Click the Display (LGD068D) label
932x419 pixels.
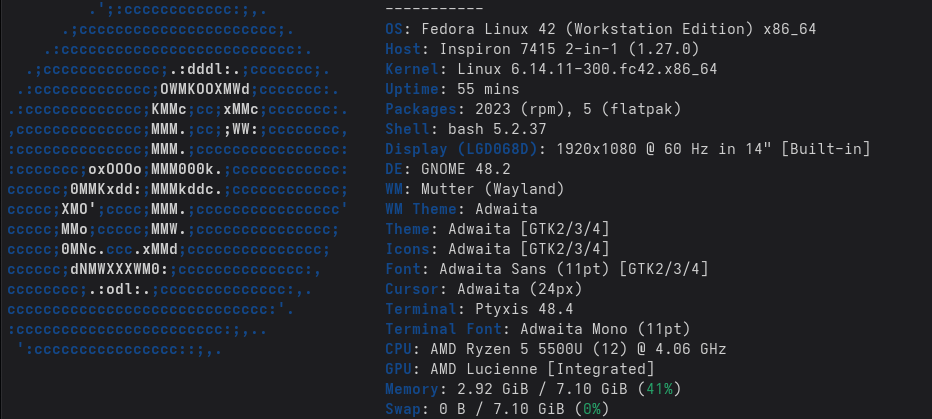(x=461, y=149)
